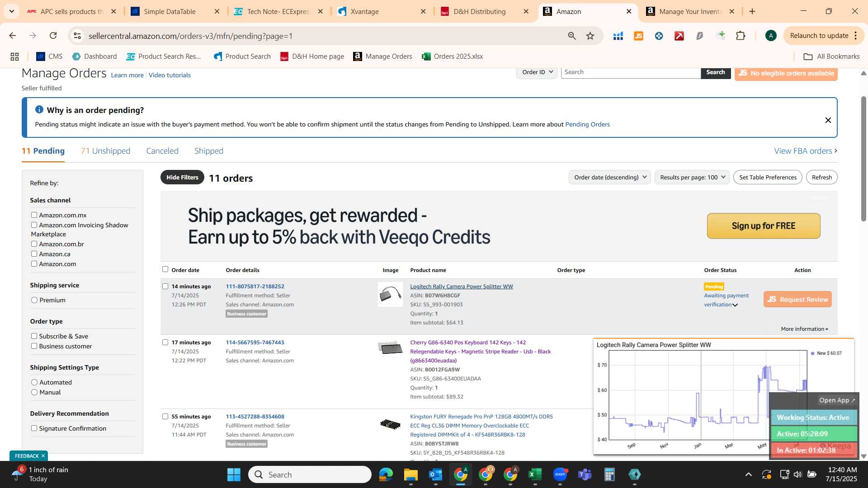Image resolution: width=868 pixels, height=488 pixels.
Task: Click the Hide Filters button
Action: pos(182,177)
